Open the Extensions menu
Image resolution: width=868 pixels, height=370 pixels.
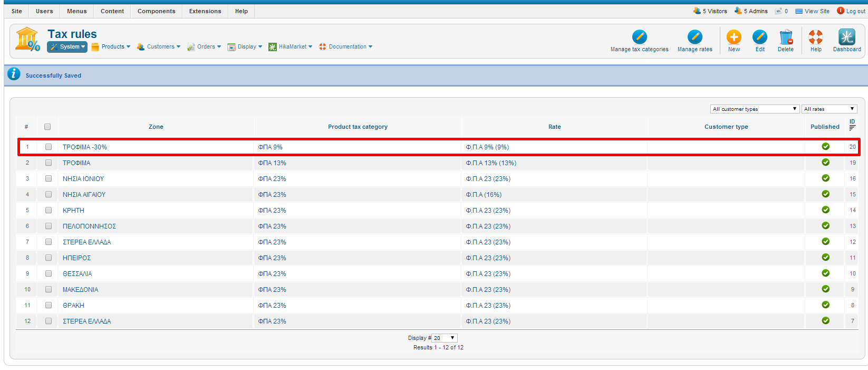(x=205, y=11)
